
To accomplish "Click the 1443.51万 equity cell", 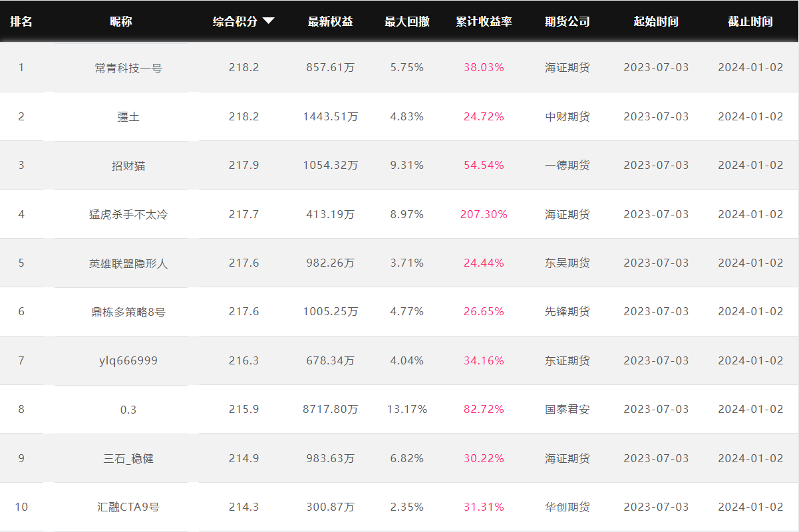I will tap(331, 116).
